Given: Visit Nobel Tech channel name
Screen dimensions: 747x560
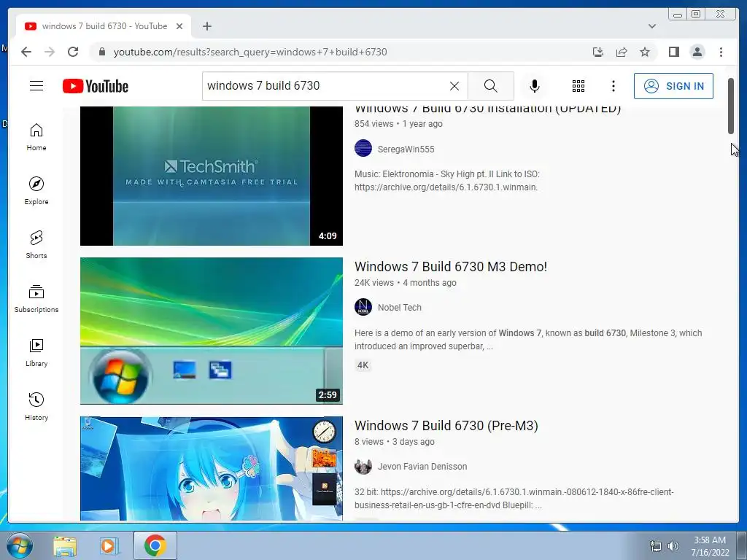Looking at the screenshot, I should [399, 307].
